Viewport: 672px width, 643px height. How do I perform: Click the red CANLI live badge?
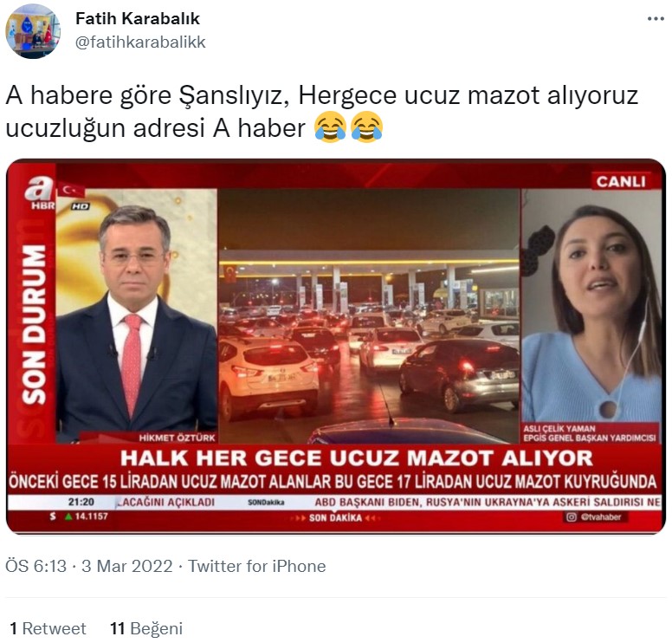coord(621,181)
